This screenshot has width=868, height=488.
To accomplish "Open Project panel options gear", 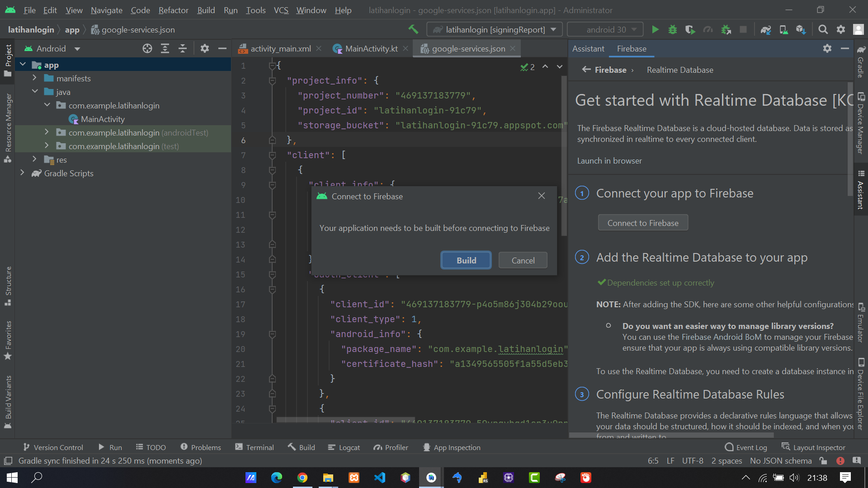I will tap(205, 48).
